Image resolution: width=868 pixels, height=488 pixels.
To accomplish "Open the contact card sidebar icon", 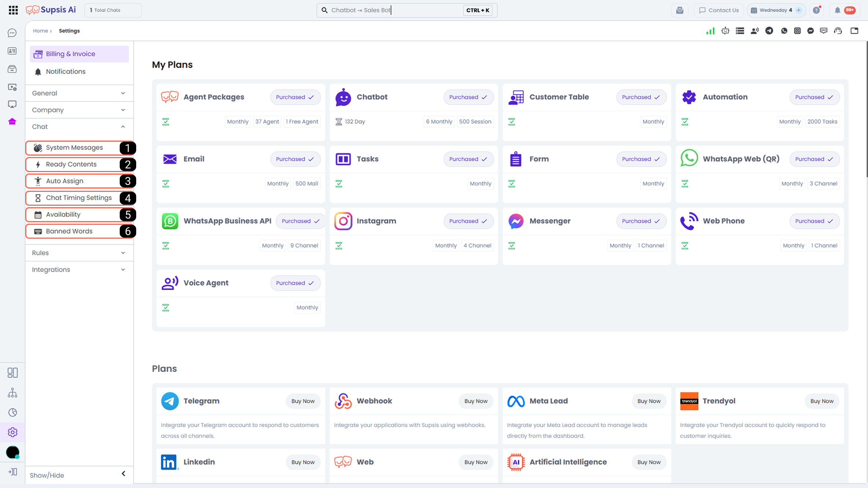I will [12, 51].
